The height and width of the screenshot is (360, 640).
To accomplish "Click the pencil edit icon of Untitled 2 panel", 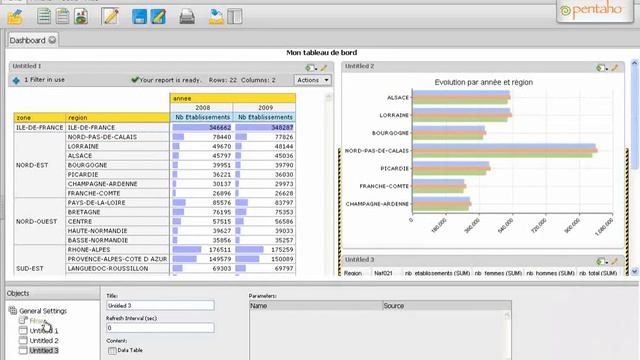I will [x=615, y=68].
